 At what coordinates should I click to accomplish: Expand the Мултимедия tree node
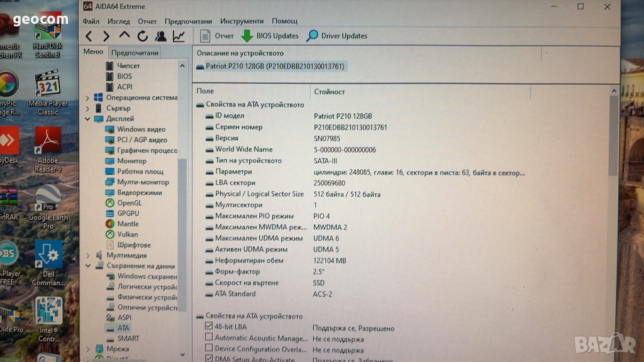tap(87, 256)
